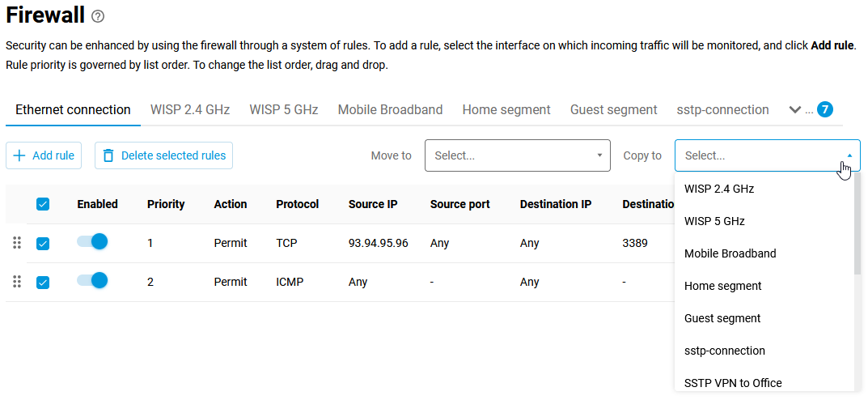Disable the ICMP rule enabled switch
Screen dimensions: 868x400
[92, 280]
